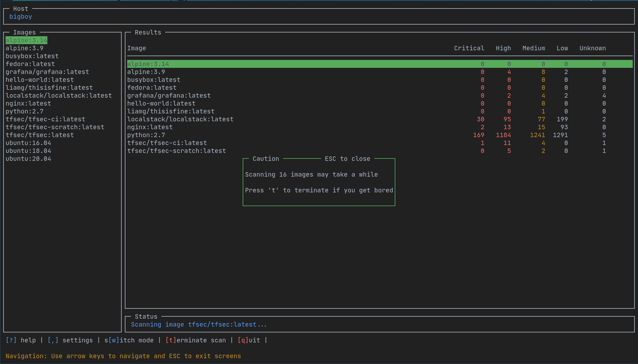Viewport: 638px width, 364px height.
Task: Select the grafana/grafana:latest results row
Action: 169,96
